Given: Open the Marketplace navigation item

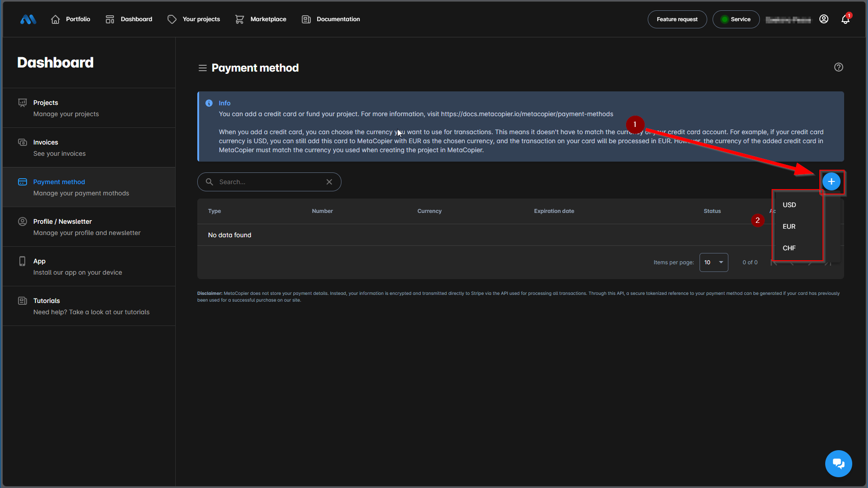Looking at the screenshot, I should pyautogui.click(x=261, y=19).
